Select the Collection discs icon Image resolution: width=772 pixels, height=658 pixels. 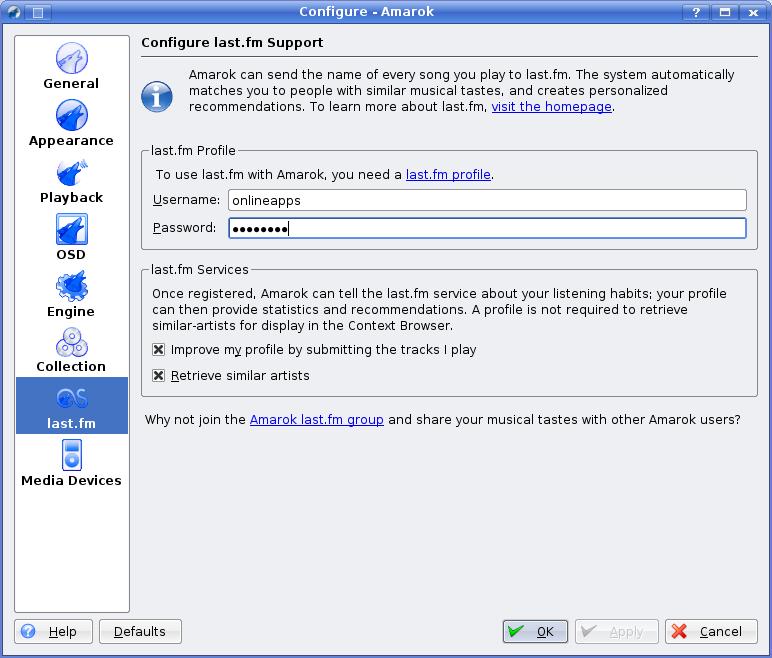(x=71, y=342)
